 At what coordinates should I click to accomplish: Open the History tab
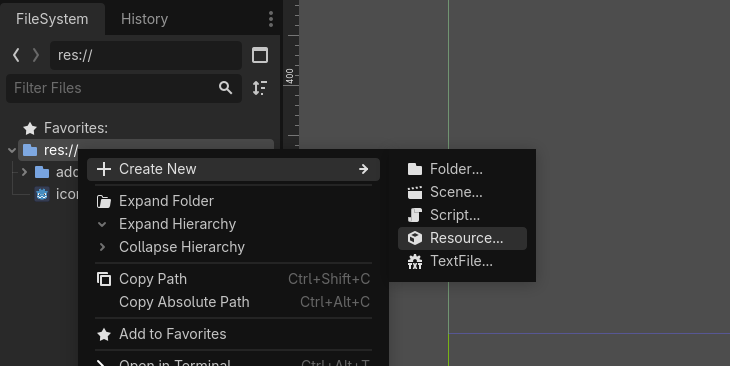click(144, 19)
